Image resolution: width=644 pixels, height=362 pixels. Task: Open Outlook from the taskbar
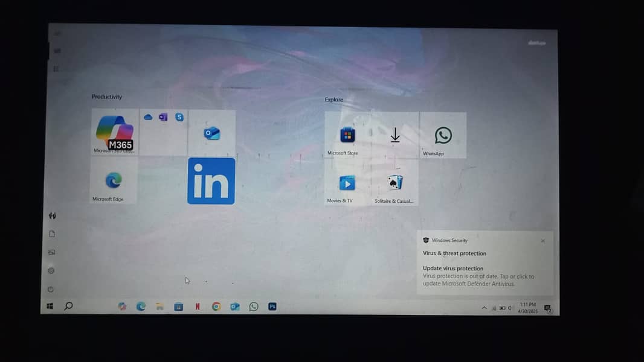[x=235, y=306]
